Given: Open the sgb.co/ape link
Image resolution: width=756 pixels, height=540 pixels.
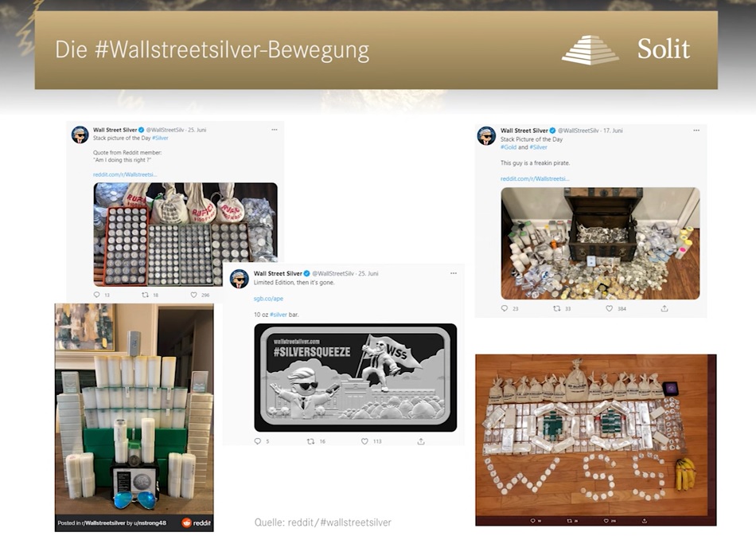Looking at the screenshot, I should 268,299.
